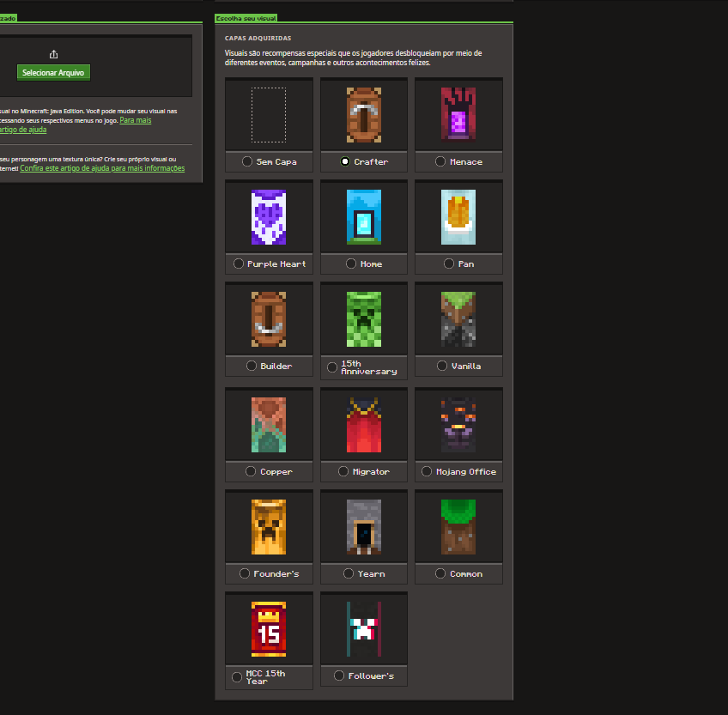Click the Follower's cape image
The height and width of the screenshot is (715, 728).
coord(364,629)
